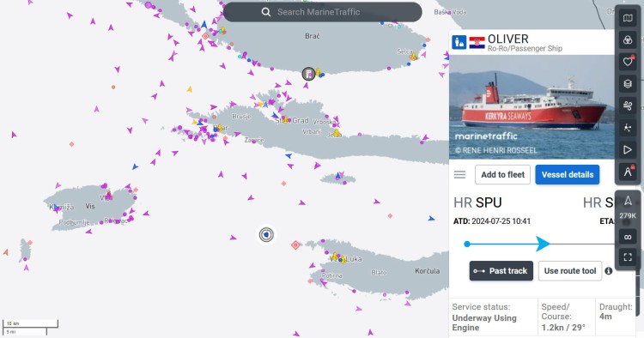The height and width of the screenshot is (338, 644).
Task: Open the density maps network icon
Action: pos(628,128)
